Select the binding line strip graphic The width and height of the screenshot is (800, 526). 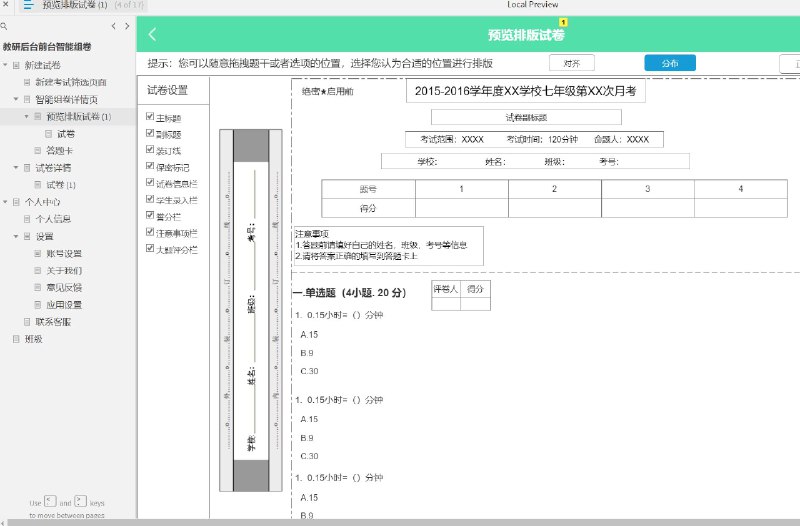click(251, 310)
